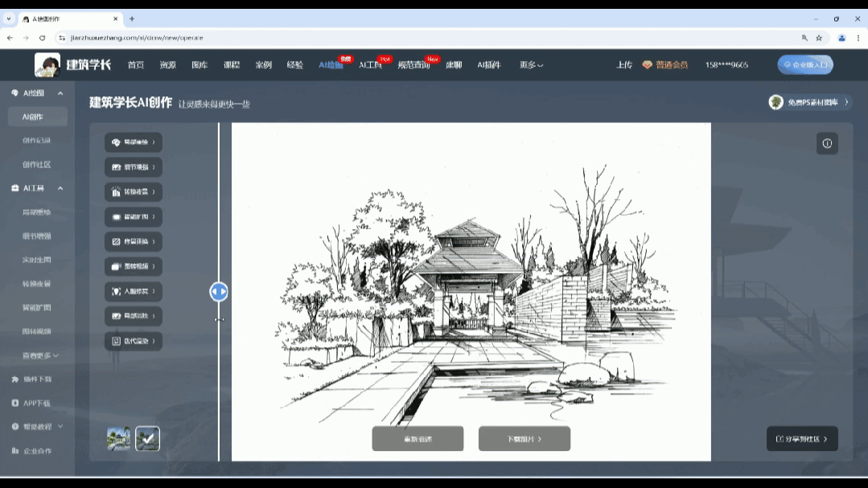Click the 企业版入口 button
The image size is (868, 488).
[805, 65]
